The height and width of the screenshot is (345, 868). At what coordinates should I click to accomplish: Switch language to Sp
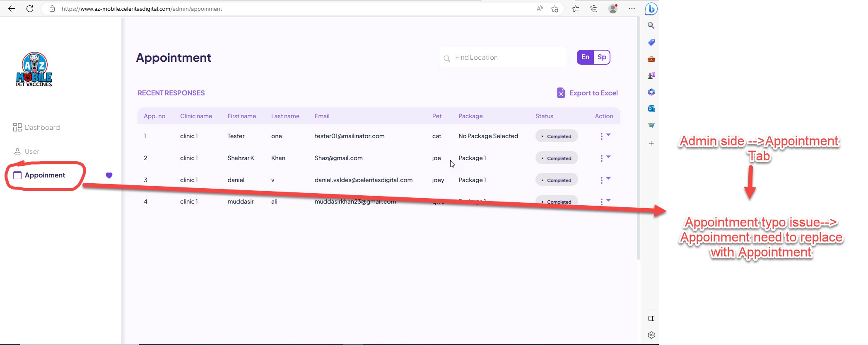(x=602, y=57)
